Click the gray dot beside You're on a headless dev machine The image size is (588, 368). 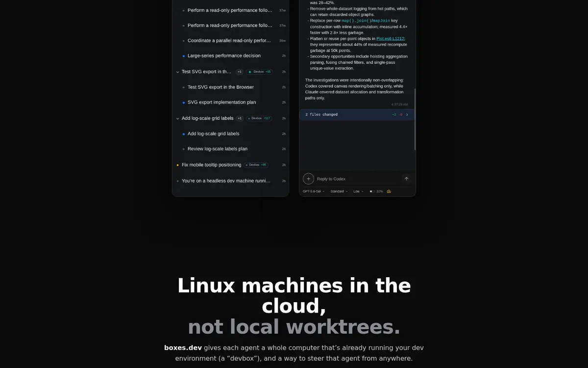coord(177,181)
